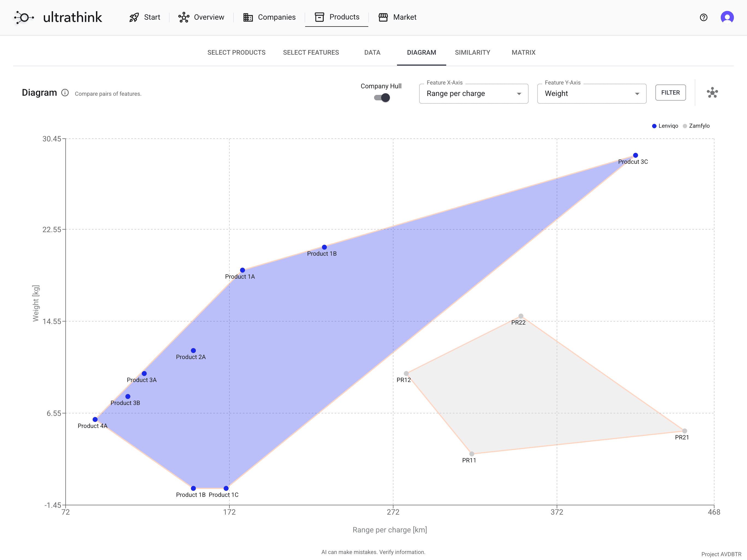Click the blue Lenviqo legend color dot
This screenshot has width=747, height=560.
pyautogui.click(x=655, y=126)
